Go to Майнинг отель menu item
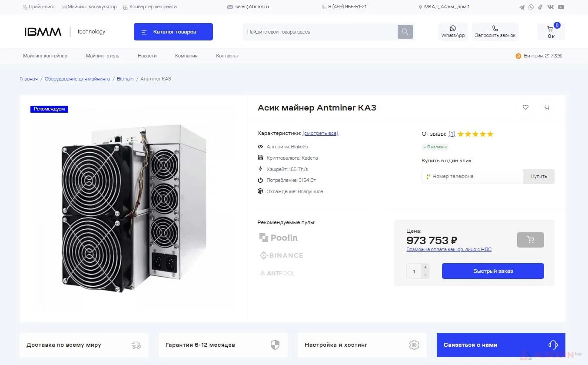 click(x=102, y=56)
